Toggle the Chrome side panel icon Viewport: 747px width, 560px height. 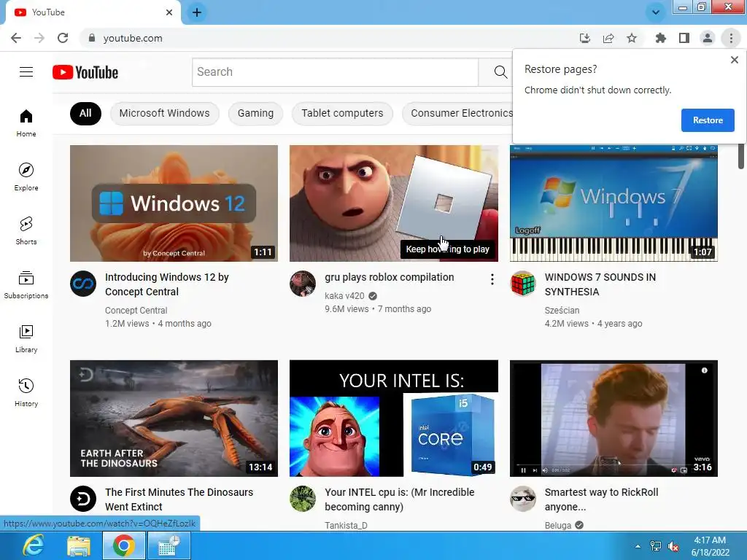[684, 38]
